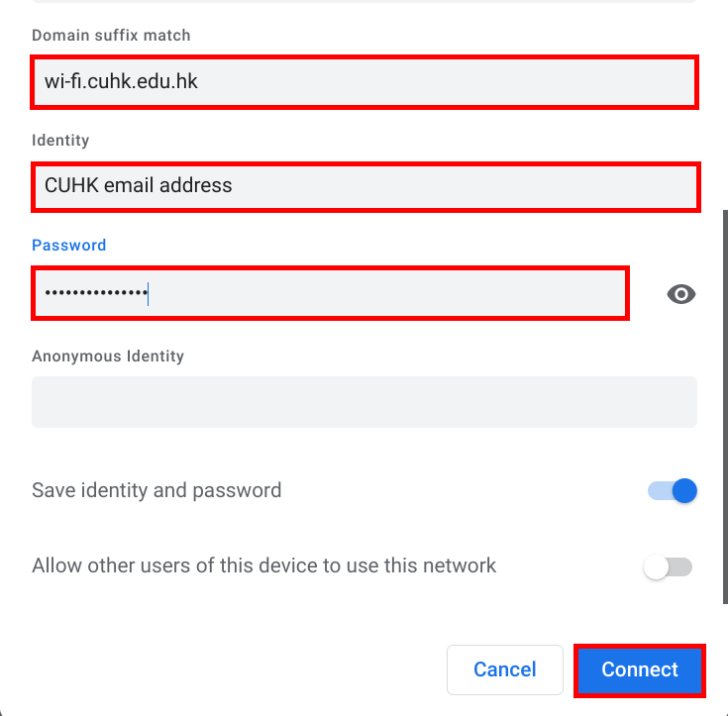Click the masked password dots

pos(95,293)
